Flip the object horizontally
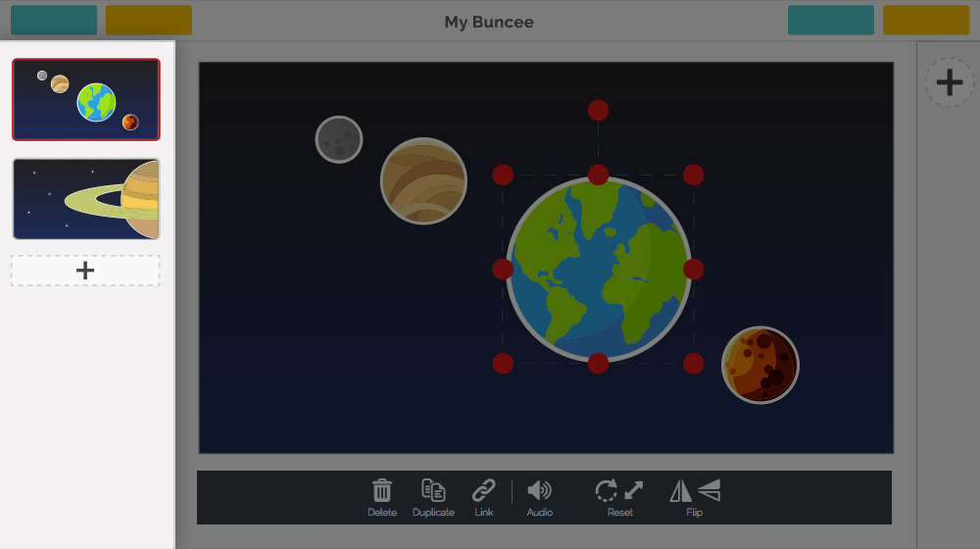This screenshot has width=980, height=549. 680,490
